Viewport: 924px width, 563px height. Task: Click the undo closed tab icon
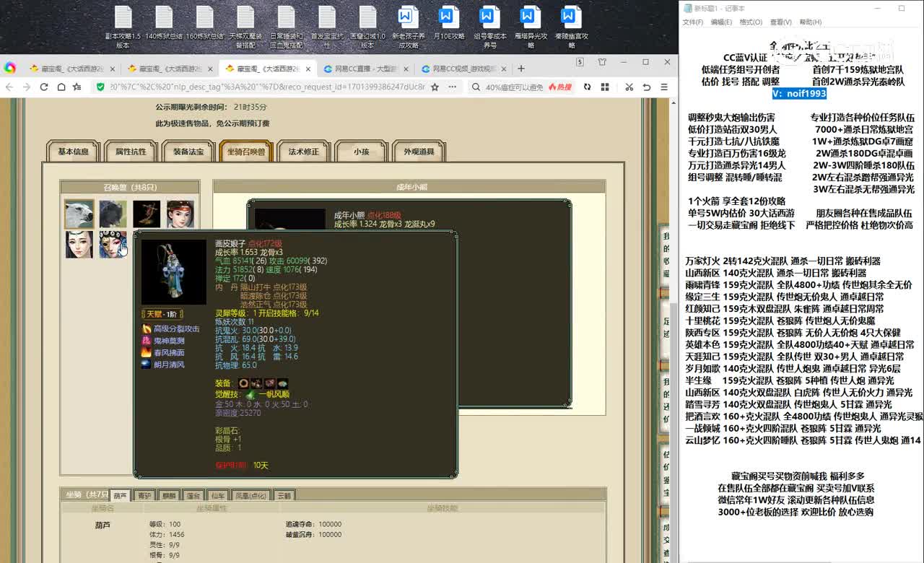646,87
